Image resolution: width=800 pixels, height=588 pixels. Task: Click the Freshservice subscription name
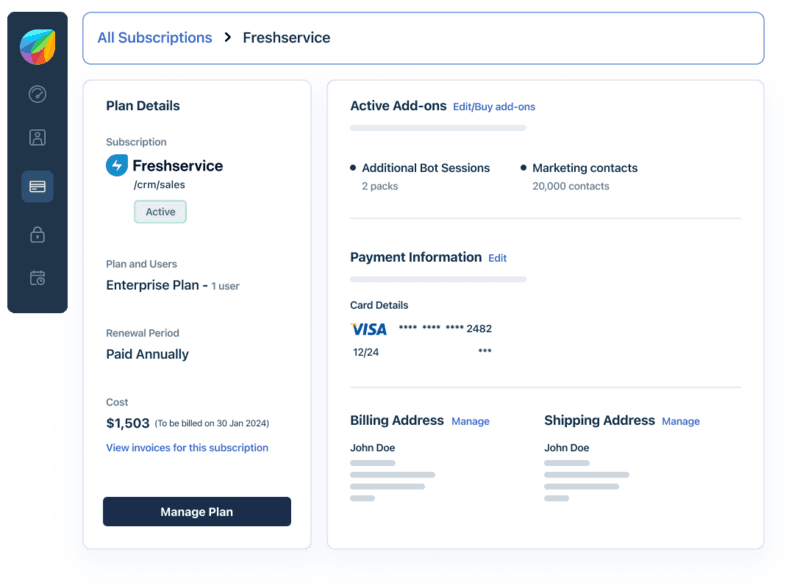[x=178, y=166]
